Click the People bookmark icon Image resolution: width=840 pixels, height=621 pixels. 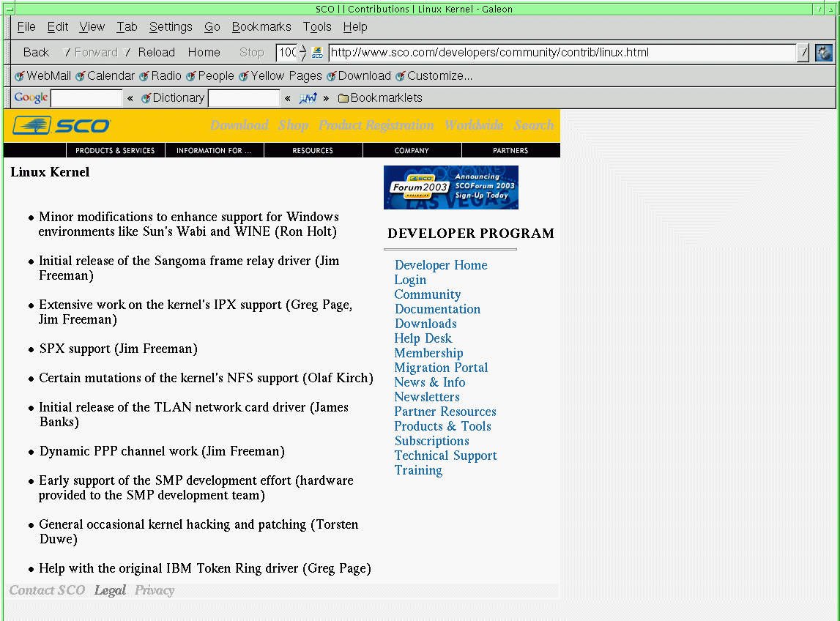pyautogui.click(x=190, y=76)
